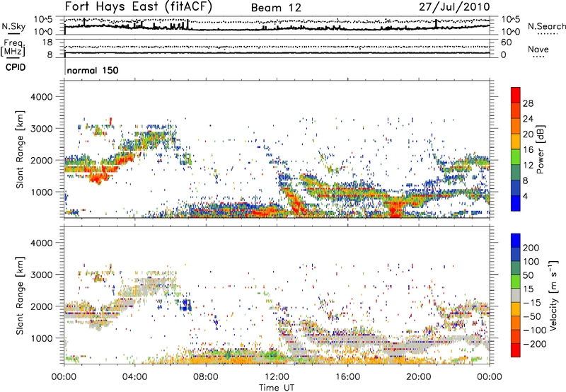566x392 pixels.
Task: Click 'Slant Range [km]' on the velocity panel
Action: pos(20,296)
